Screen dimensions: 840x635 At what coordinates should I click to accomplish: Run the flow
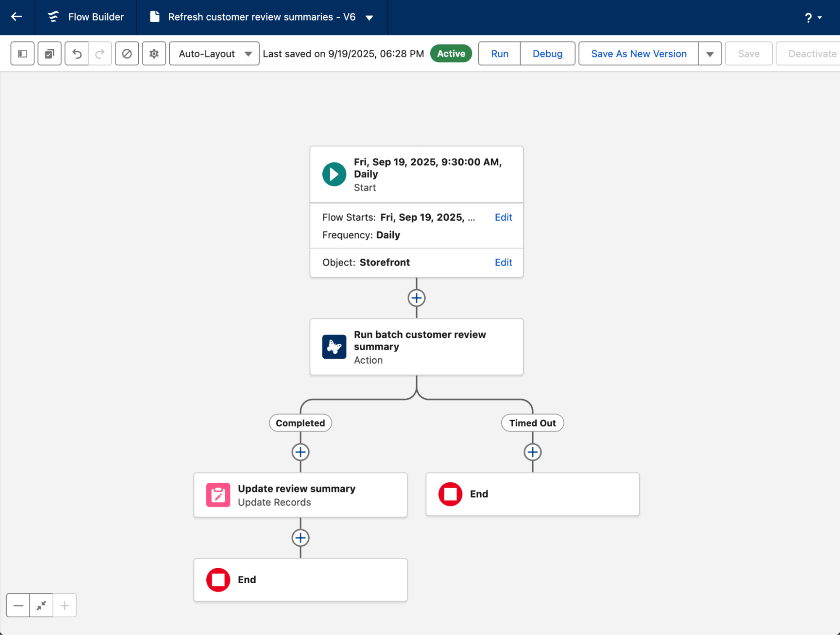(x=499, y=53)
